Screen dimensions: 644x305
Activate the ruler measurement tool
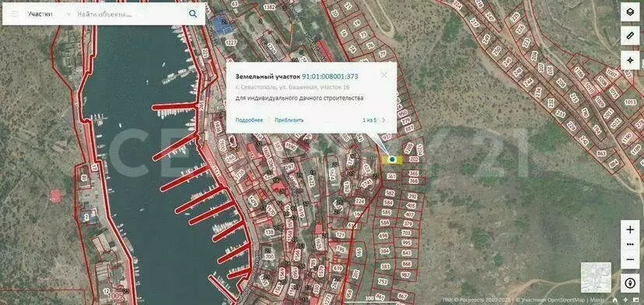[x=630, y=37]
